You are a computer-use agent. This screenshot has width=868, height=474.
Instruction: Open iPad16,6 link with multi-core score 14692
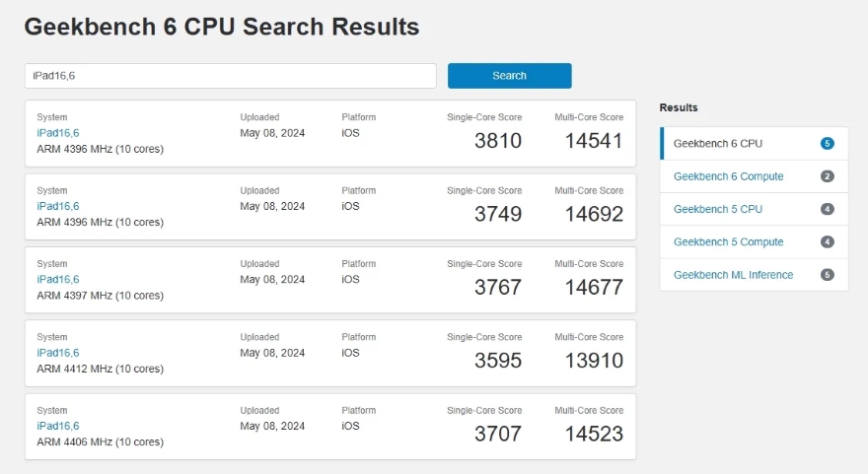(x=57, y=206)
